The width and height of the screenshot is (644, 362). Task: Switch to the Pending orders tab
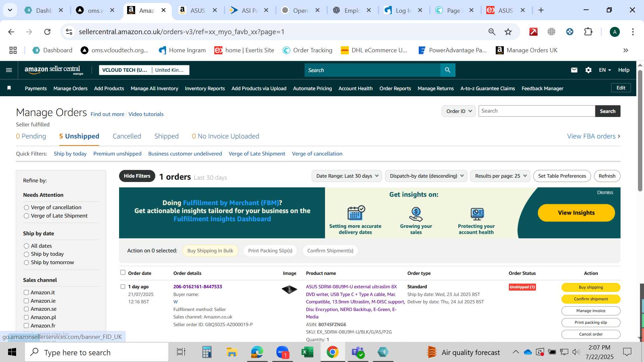[x=31, y=136]
